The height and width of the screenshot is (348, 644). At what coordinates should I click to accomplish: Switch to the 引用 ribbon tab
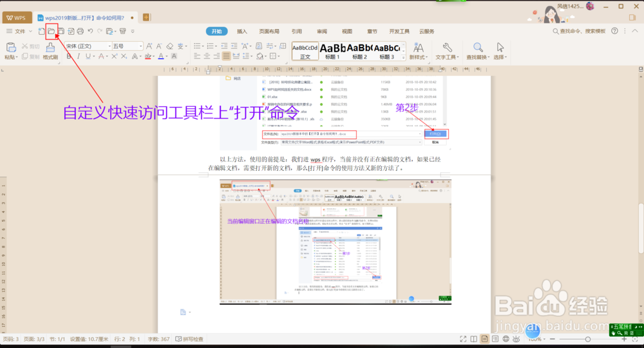pos(296,31)
